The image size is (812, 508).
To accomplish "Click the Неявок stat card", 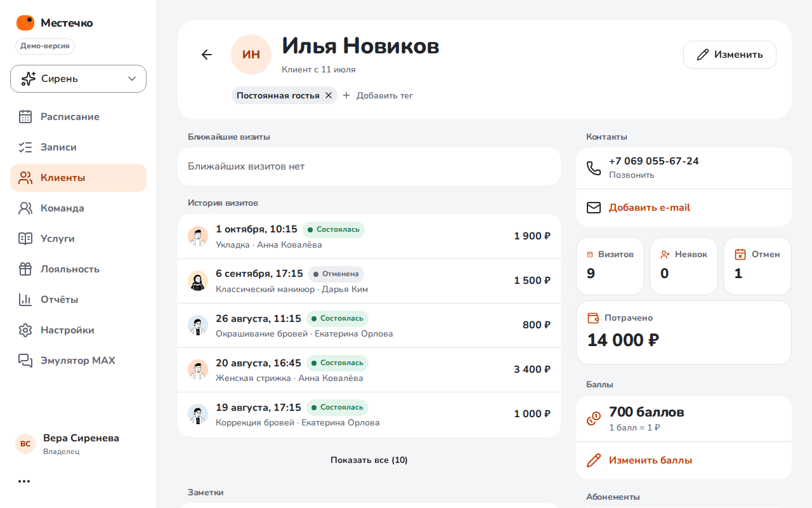I will (x=684, y=266).
